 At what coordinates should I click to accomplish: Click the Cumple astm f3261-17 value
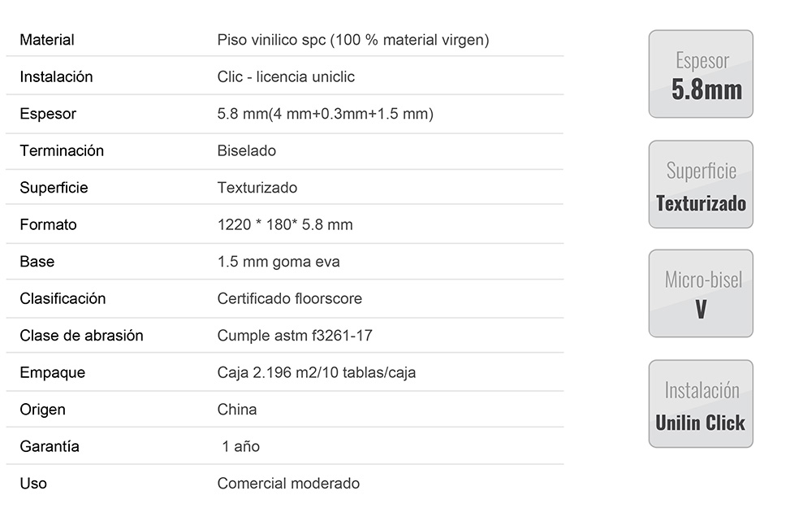(295, 336)
